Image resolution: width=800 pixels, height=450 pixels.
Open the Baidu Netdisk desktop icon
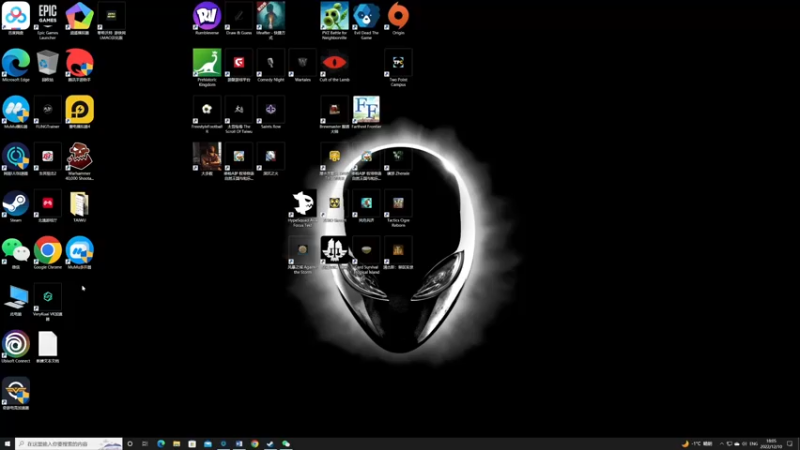[x=16, y=18]
